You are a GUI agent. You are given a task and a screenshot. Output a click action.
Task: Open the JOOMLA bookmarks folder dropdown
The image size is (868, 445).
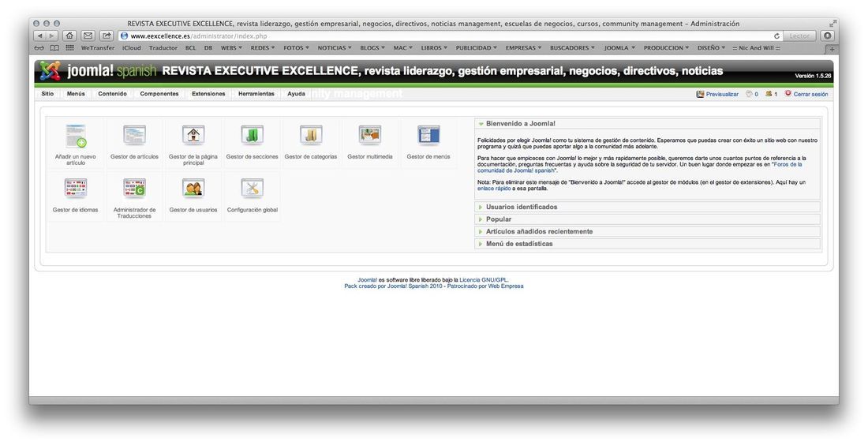(619, 48)
